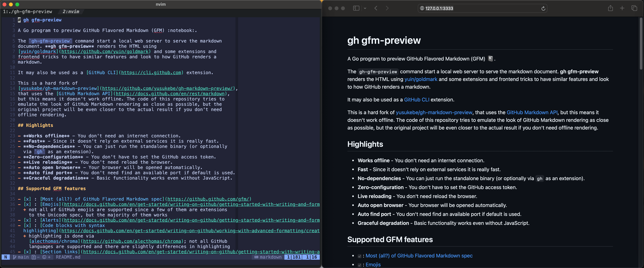This screenshot has width=644, height=268.
Task: Open the yuin/goldmark link in preview
Action: [x=421, y=79]
